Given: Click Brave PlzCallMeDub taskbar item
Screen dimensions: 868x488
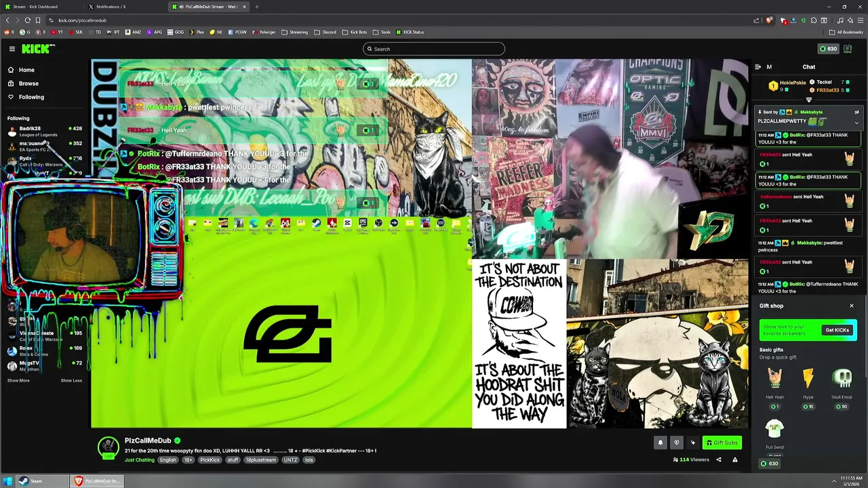Looking at the screenshot, I should point(96,481).
